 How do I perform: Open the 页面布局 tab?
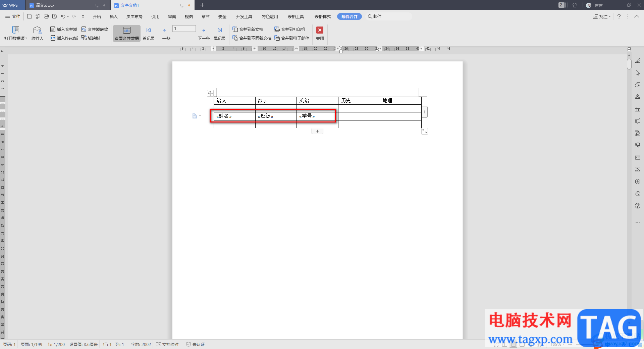point(134,16)
